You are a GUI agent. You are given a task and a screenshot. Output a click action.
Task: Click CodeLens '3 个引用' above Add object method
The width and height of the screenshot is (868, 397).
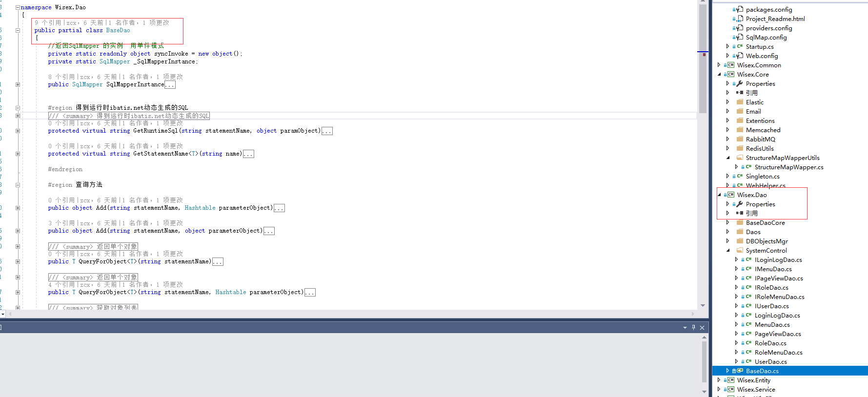(61, 223)
